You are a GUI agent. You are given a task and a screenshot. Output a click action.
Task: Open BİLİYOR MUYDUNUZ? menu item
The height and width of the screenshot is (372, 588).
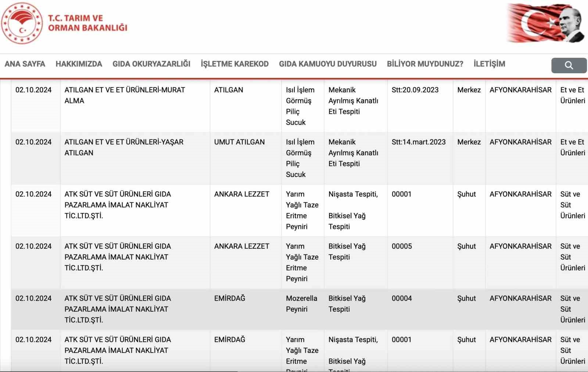pos(425,64)
